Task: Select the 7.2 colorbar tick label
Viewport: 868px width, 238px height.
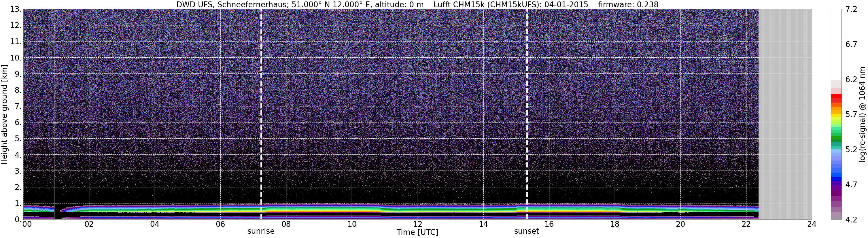Action: (852, 10)
